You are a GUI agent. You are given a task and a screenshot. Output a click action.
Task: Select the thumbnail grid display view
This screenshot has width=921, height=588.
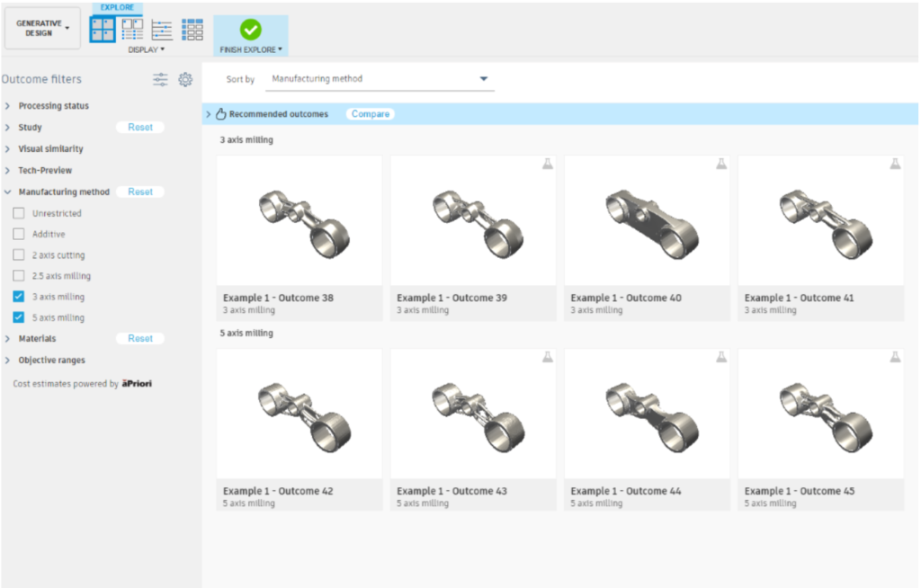point(103,29)
